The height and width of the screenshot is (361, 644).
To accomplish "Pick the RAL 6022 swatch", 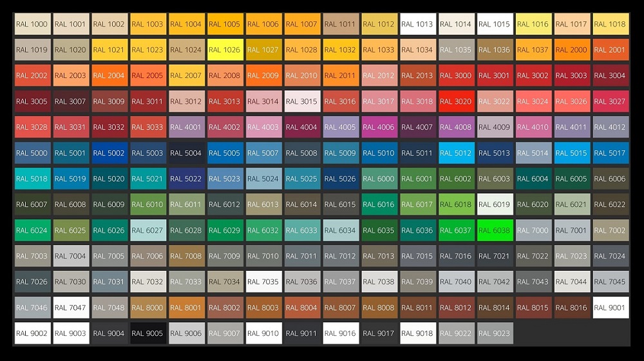I will (x=611, y=204).
